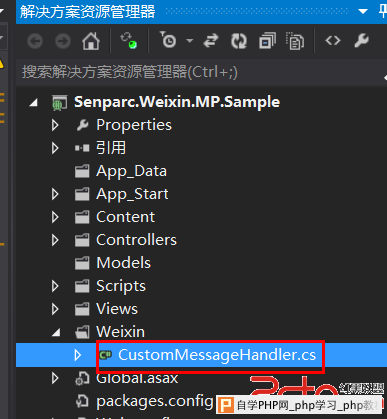This screenshot has height=419, width=387.
Task: Select the Content folder
Action: coord(126,217)
